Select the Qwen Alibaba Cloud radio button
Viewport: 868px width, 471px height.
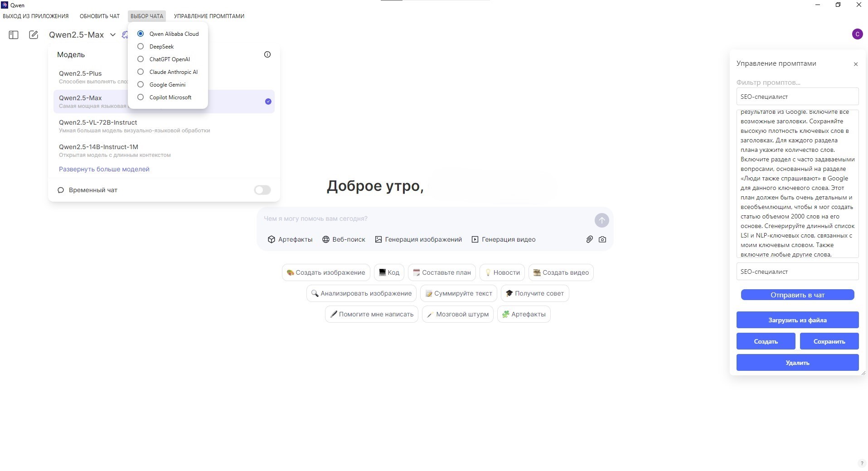click(141, 34)
